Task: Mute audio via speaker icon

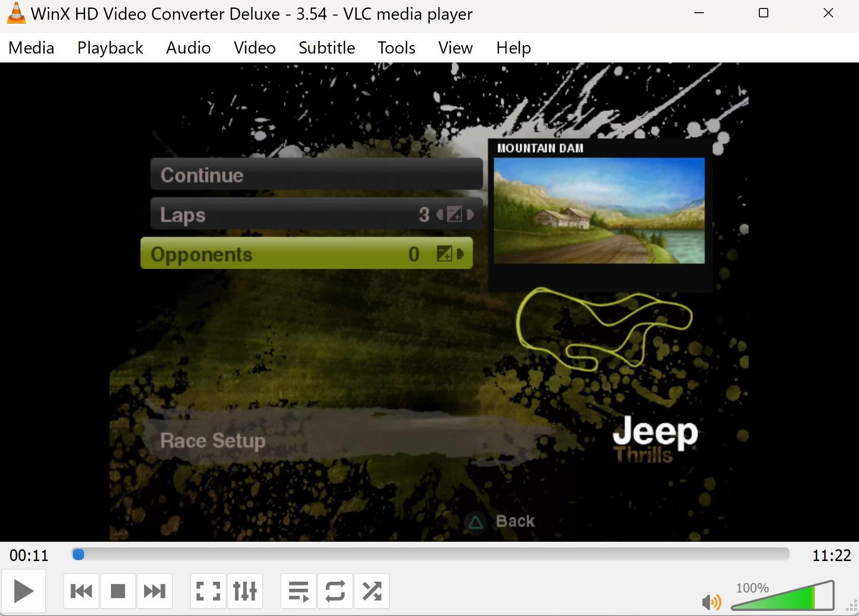Action: (x=711, y=602)
